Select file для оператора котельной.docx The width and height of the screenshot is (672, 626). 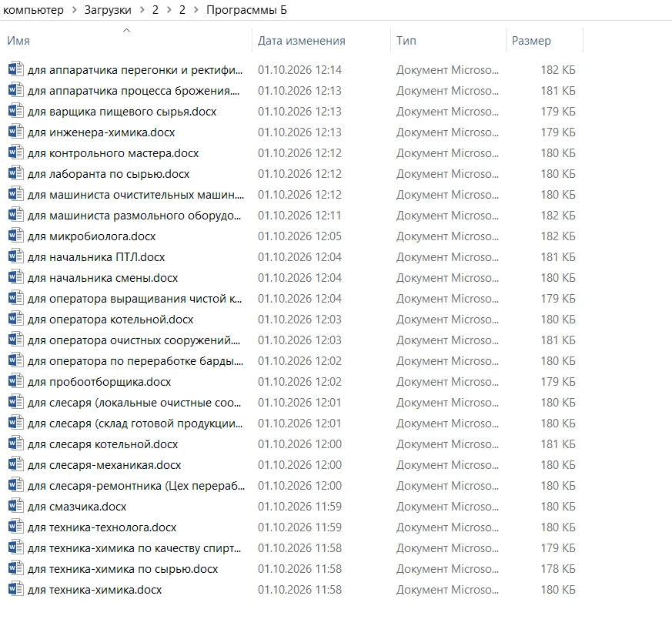point(293,320)
